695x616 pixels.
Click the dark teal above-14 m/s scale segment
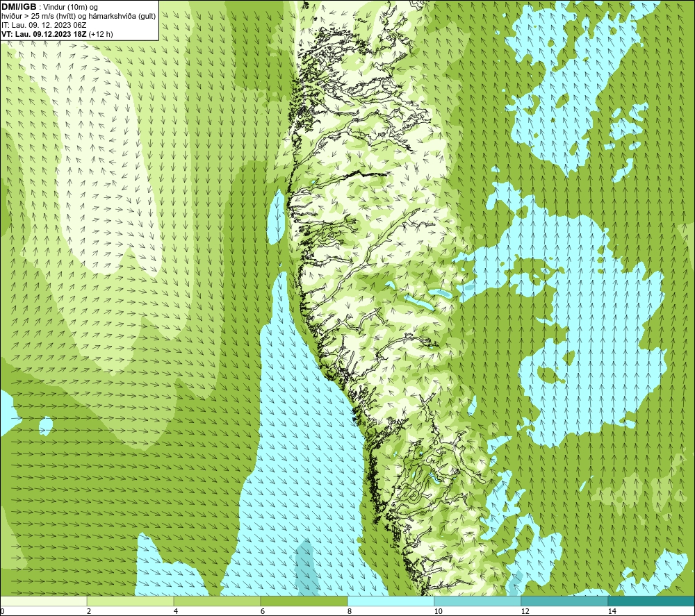tap(651, 601)
